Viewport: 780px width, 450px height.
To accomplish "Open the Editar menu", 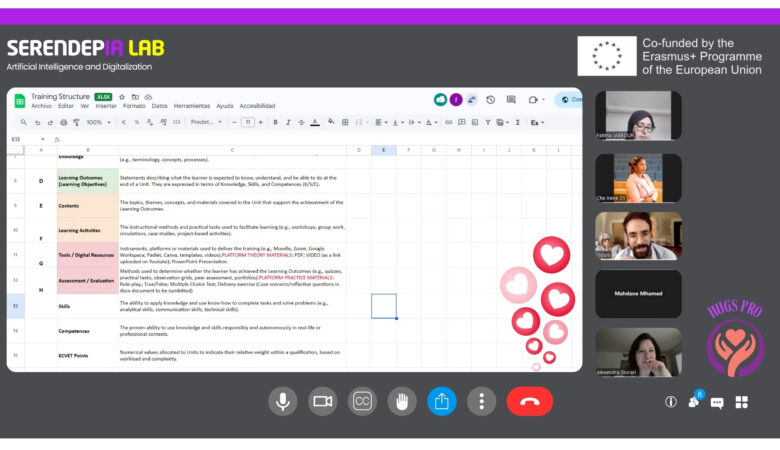I will [66, 106].
